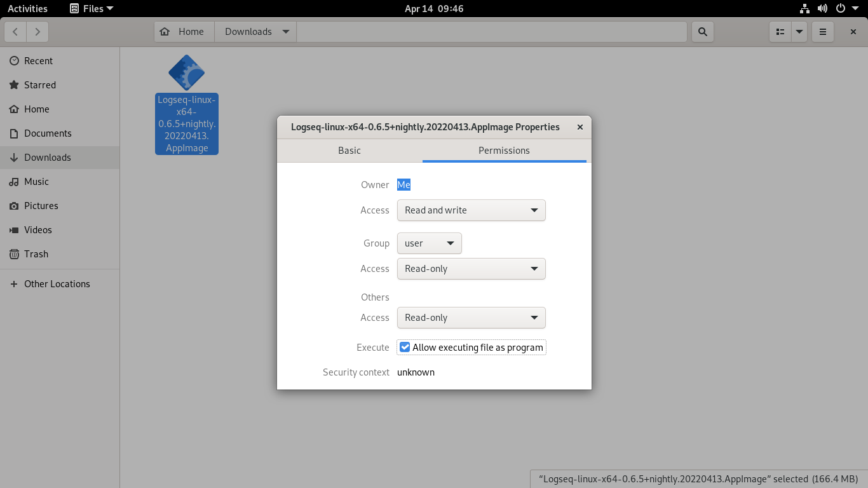This screenshot has height=488, width=868.
Task: Click the highlighted Owner value Me
Action: 404,185
